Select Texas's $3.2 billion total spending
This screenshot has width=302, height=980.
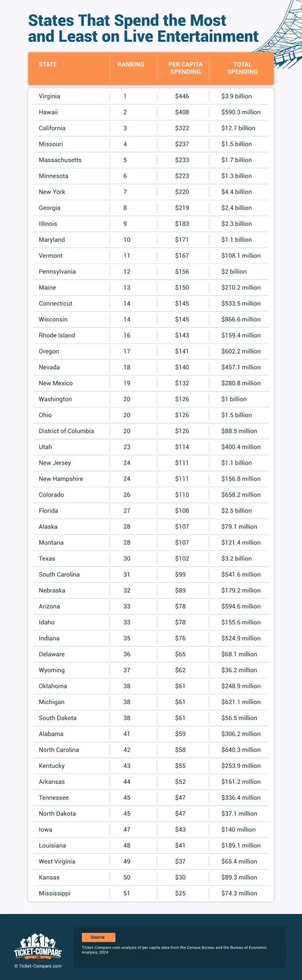click(236, 559)
